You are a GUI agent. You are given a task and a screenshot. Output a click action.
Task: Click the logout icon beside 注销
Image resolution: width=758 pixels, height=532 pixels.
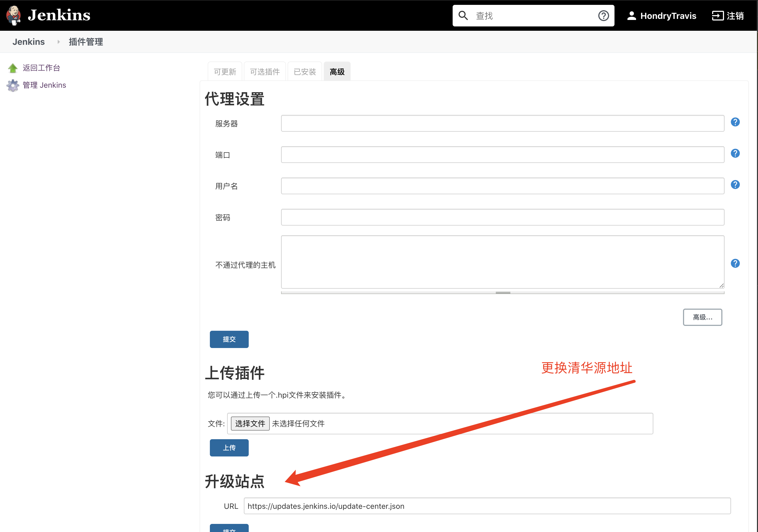[717, 15]
